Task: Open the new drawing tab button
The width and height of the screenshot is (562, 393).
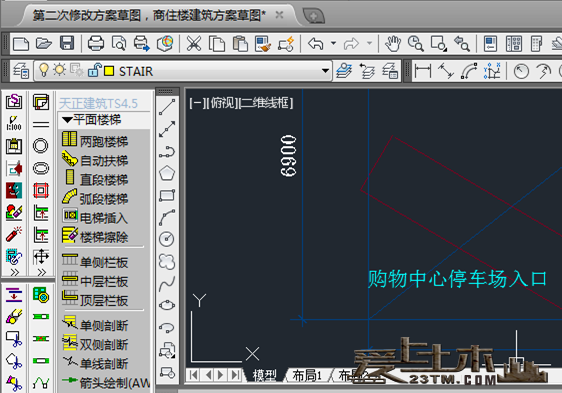Action: tap(314, 16)
